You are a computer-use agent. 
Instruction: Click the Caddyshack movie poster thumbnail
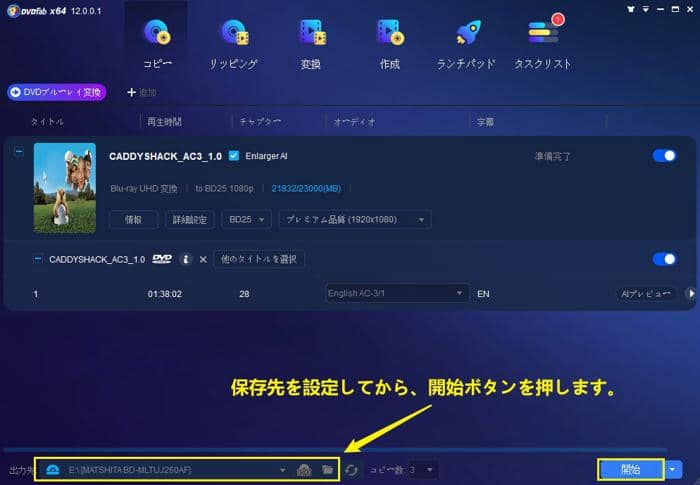coord(65,188)
